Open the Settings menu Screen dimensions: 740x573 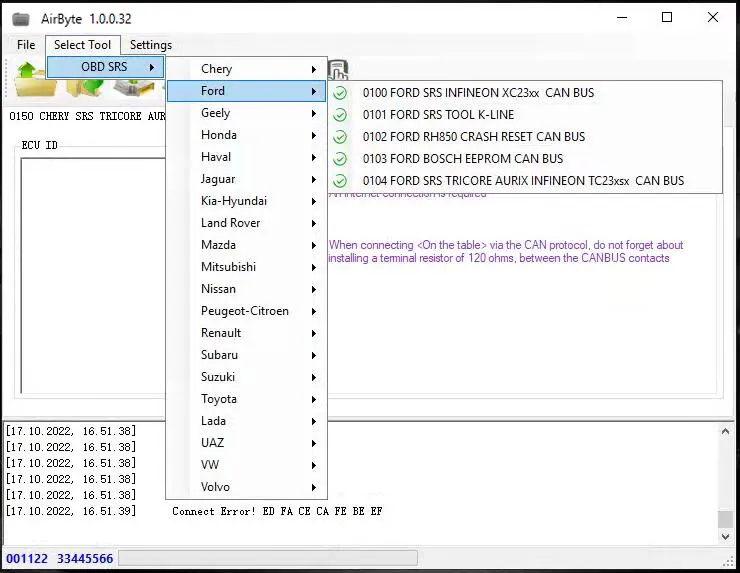click(151, 45)
